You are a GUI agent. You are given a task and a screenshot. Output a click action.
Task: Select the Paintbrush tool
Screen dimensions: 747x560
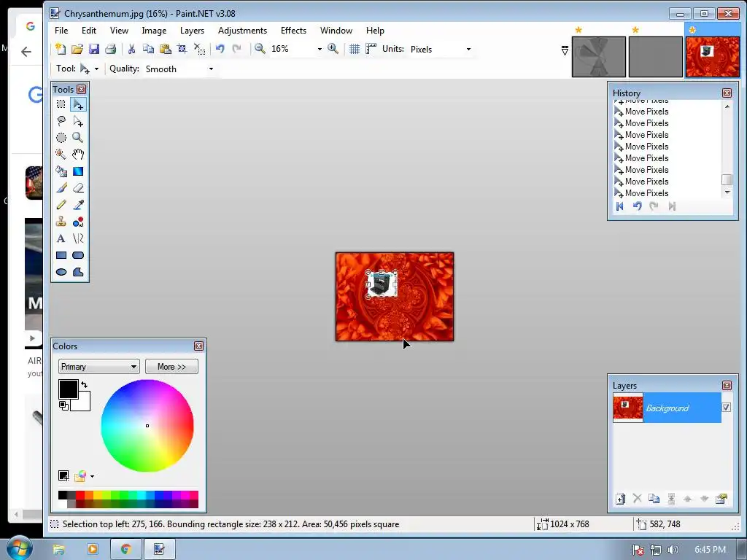click(61, 188)
